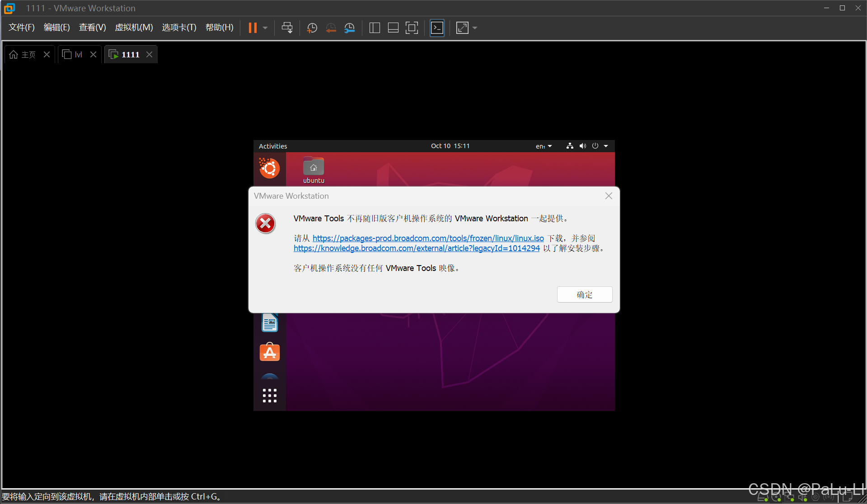
Task: Open the power options dropdown arrow
Action: point(265,28)
